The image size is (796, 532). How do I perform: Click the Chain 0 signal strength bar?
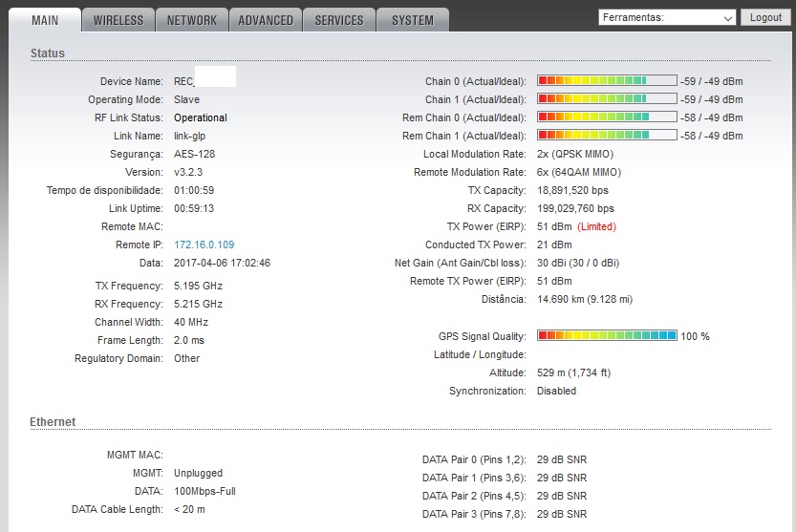click(606, 81)
